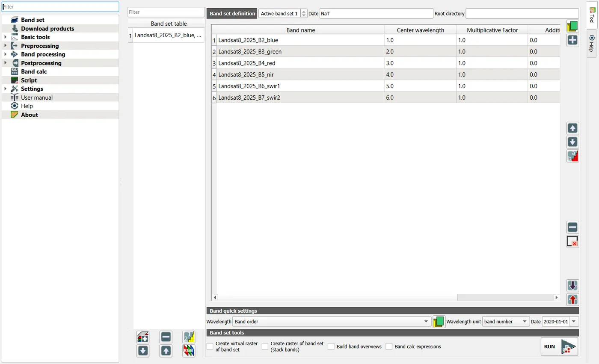Viewport: 599px width, 364px height.
Task: Check Create raster of band set (stack bands)
Action: 265,346
